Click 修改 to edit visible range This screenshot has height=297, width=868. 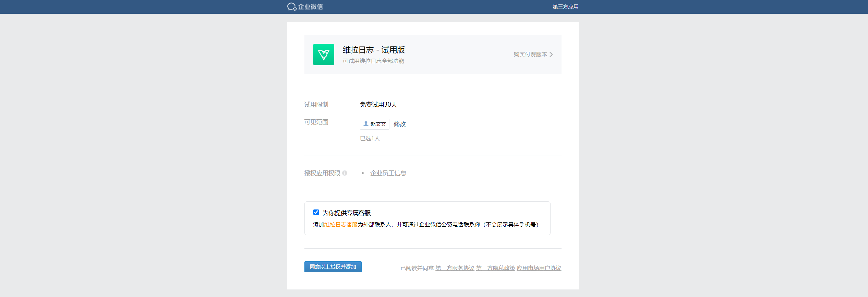(x=400, y=124)
